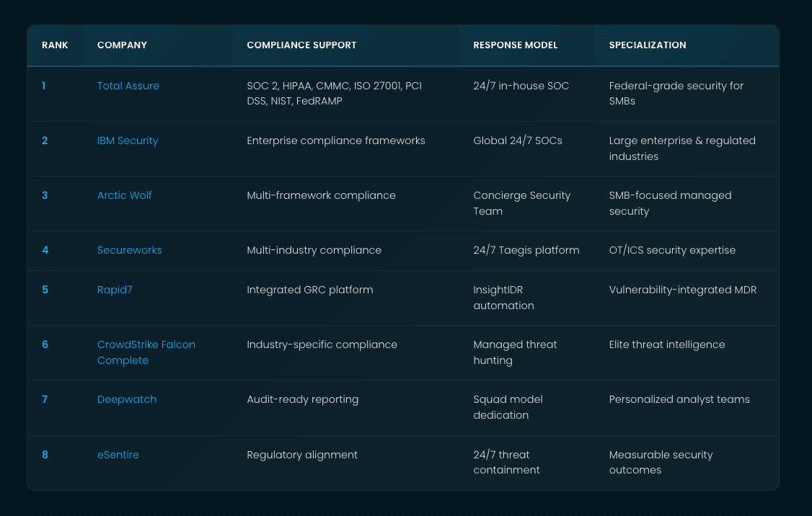The width and height of the screenshot is (812, 516).
Task: Click the COMPANY column header
Action: point(122,45)
